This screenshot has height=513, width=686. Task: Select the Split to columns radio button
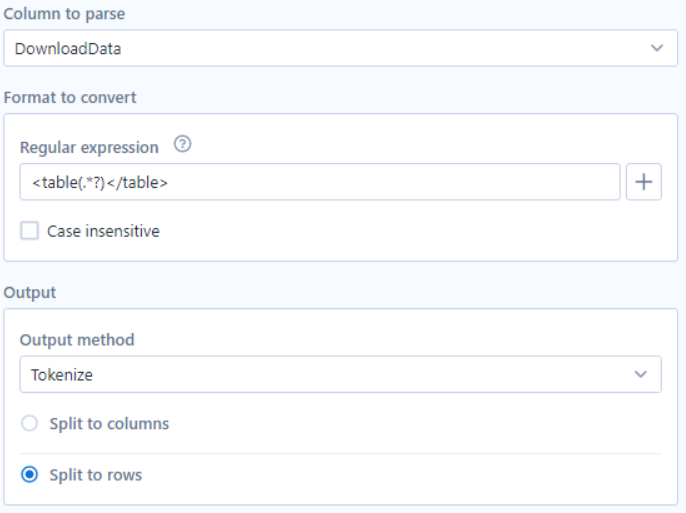click(29, 423)
